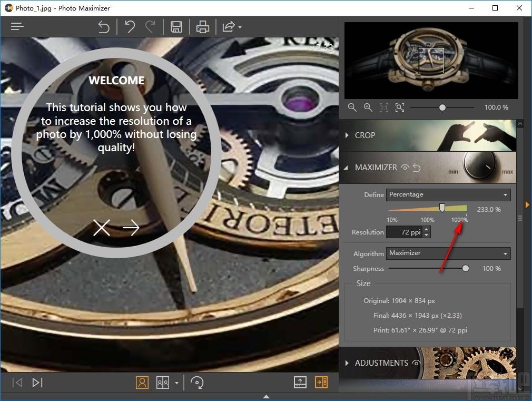
Task: Click the Resolution ppi input field
Action: pos(405,232)
